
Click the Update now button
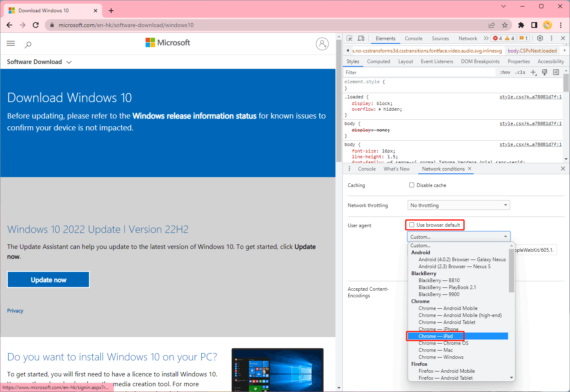pyautogui.click(x=48, y=279)
